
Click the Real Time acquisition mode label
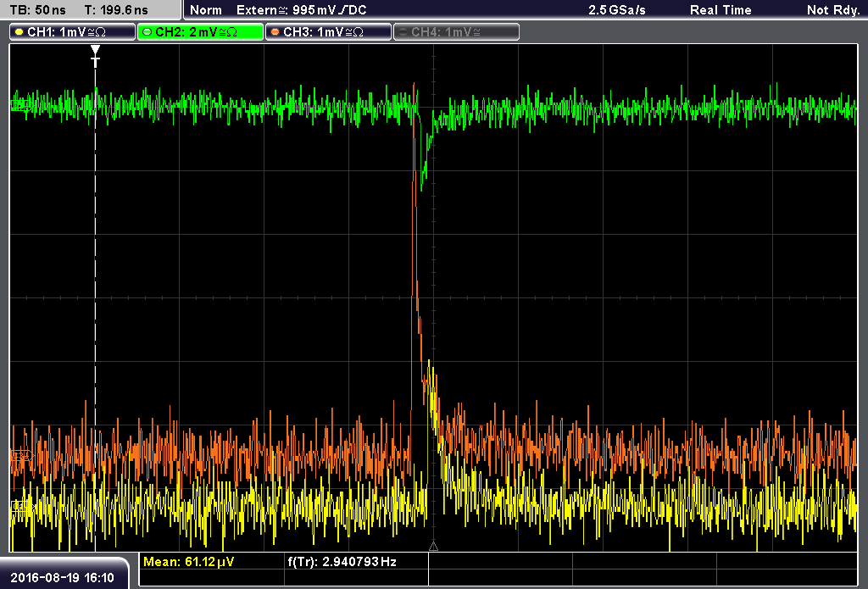(721, 10)
